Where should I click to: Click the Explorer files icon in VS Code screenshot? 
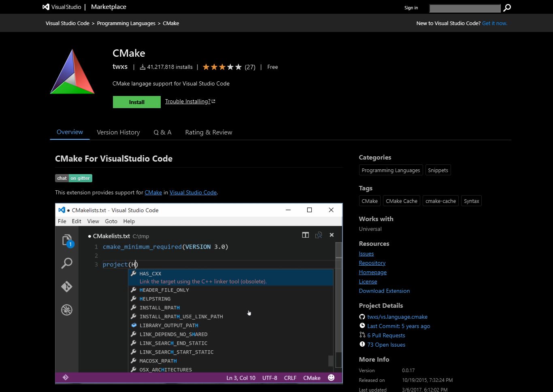(x=67, y=241)
